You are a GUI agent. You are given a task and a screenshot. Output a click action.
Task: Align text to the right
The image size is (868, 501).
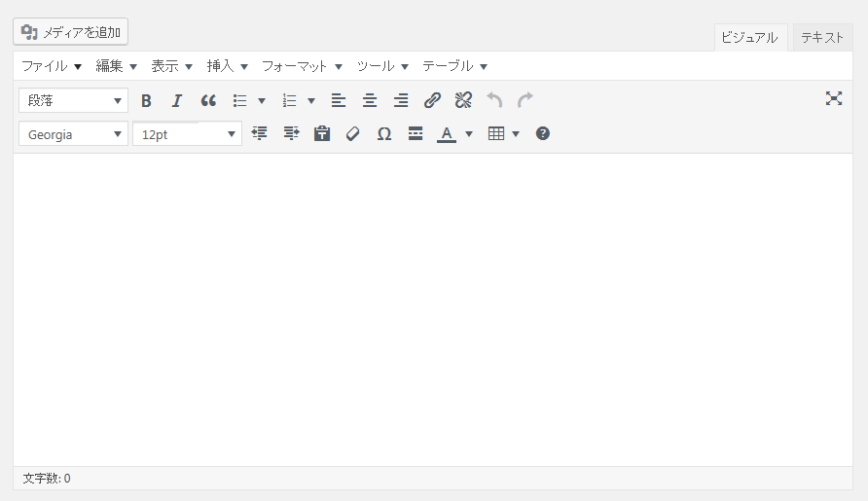401,100
